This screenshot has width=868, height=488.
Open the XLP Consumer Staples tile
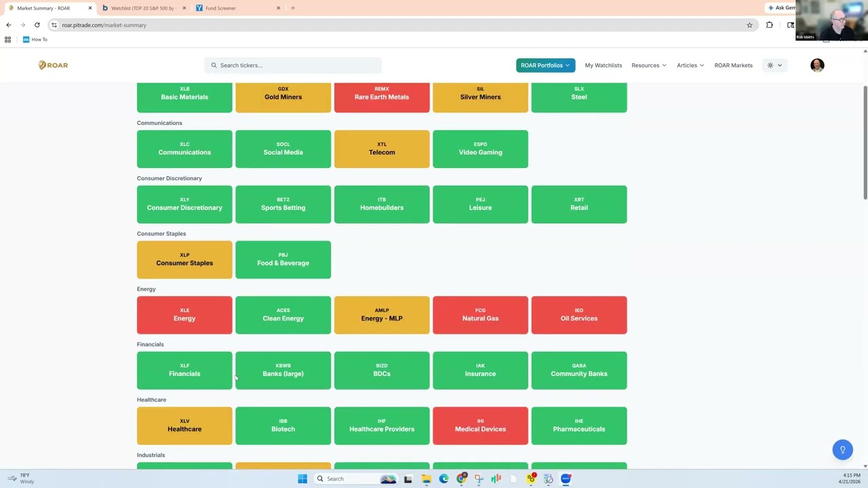coord(184,260)
